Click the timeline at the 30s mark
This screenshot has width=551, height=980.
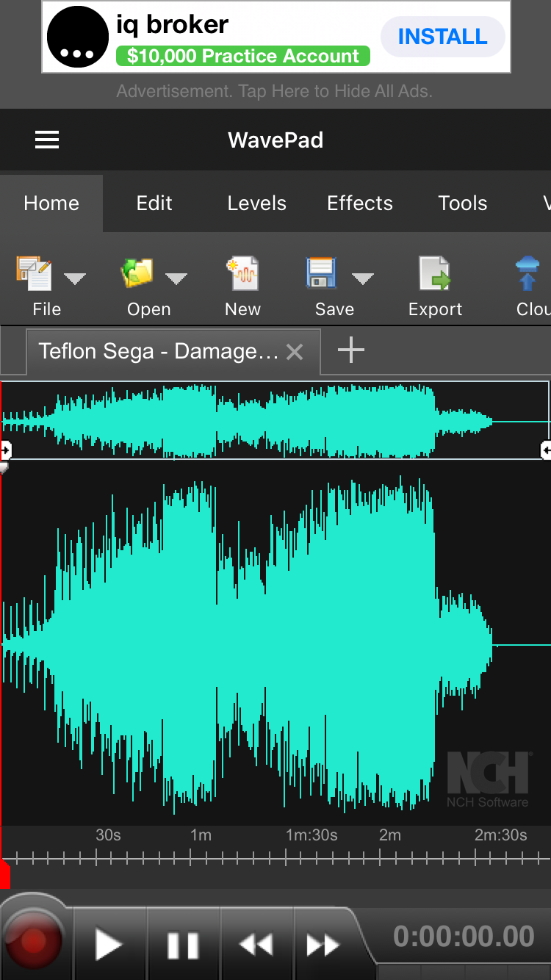(x=108, y=835)
